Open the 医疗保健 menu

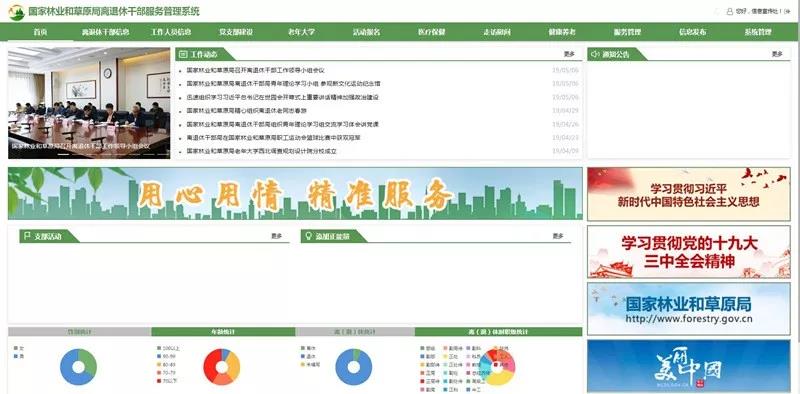click(x=432, y=32)
